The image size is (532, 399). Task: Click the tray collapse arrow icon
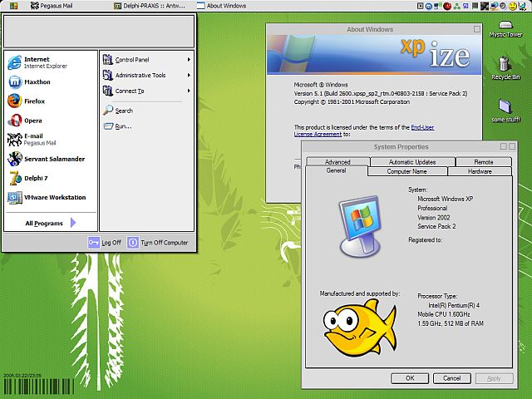pyautogui.click(x=420, y=6)
